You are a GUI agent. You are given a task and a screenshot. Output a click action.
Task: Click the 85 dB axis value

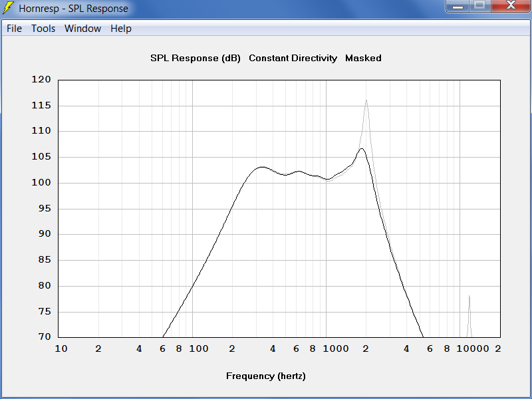[45, 260]
